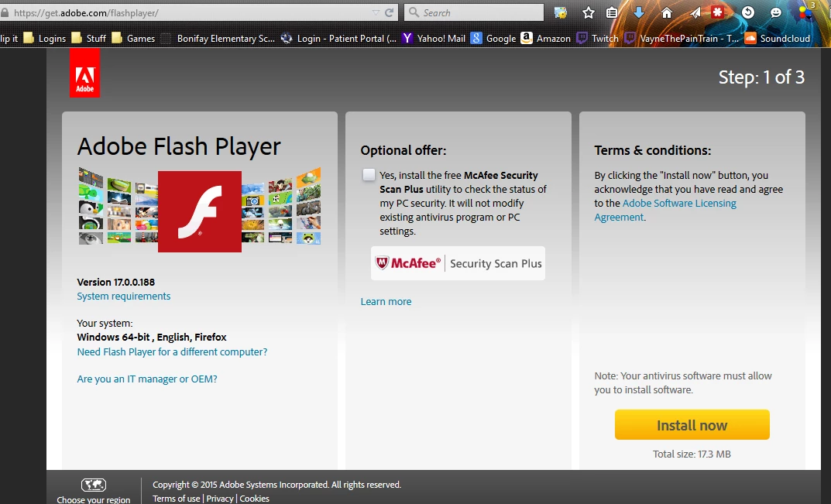Open the Adobe Software Licensing Agreement link
The width and height of the screenshot is (831, 504).
coord(665,210)
